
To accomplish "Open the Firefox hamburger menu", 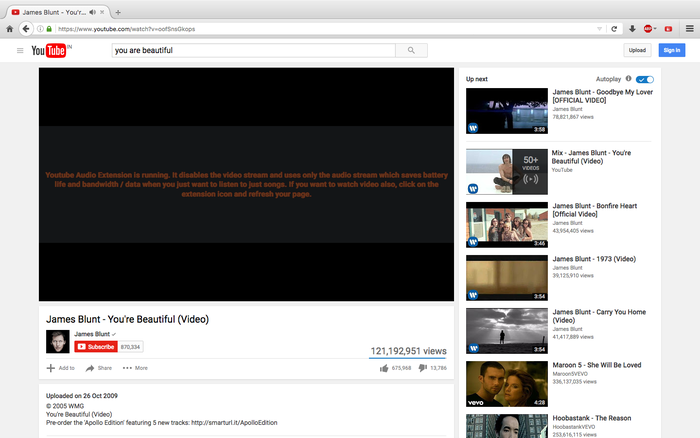I will [689, 29].
